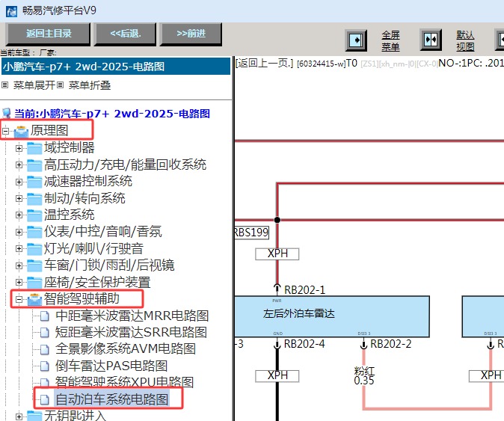
Task: Click the 返回上一页 link in the diagram
Action: point(264,63)
